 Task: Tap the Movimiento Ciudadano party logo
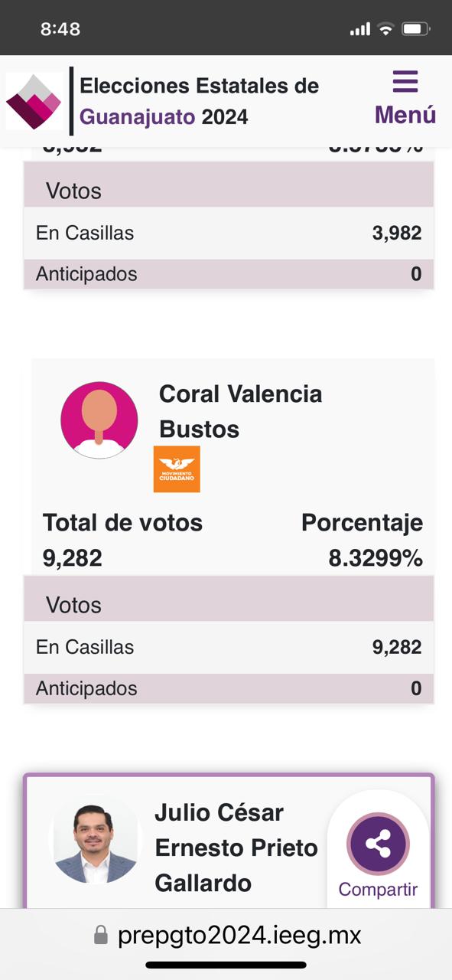point(177,469)
